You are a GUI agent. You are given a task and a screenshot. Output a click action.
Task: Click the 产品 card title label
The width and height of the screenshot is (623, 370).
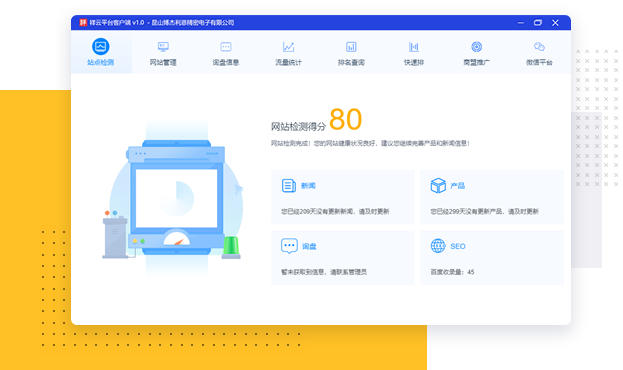point(458,186)
